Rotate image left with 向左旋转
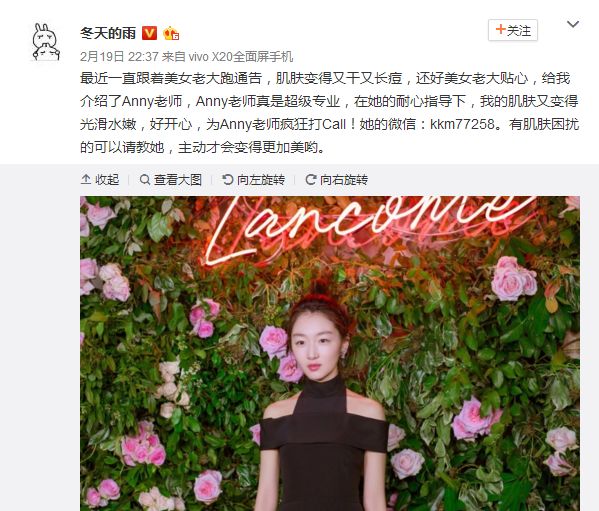The image size is (599, 511). click(x=254, y=179)
